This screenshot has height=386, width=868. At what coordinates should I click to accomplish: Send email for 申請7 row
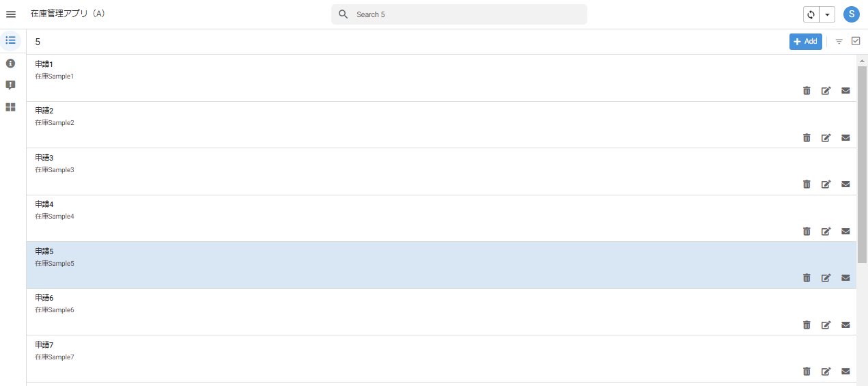[845, 372]
